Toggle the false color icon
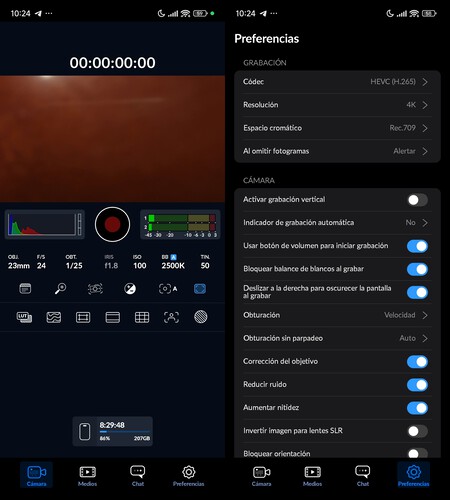The width and height of the screenshot is (450, 500). [54, 317]
